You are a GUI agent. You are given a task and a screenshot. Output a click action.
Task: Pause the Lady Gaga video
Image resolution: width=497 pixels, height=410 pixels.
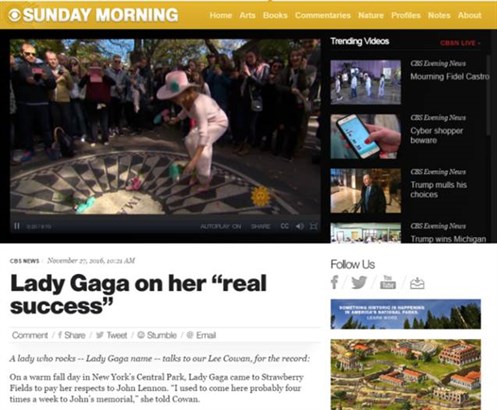pyautogui.click(x=17, y=226)
